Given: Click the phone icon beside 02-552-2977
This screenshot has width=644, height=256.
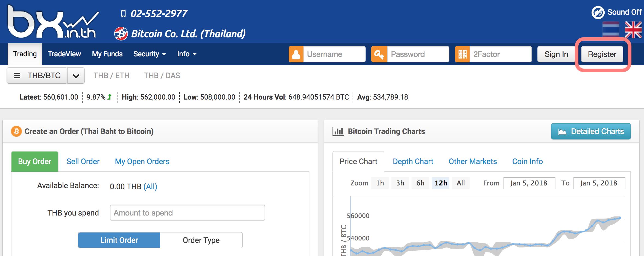Looking at the screenshot, I should pos(123,13).
